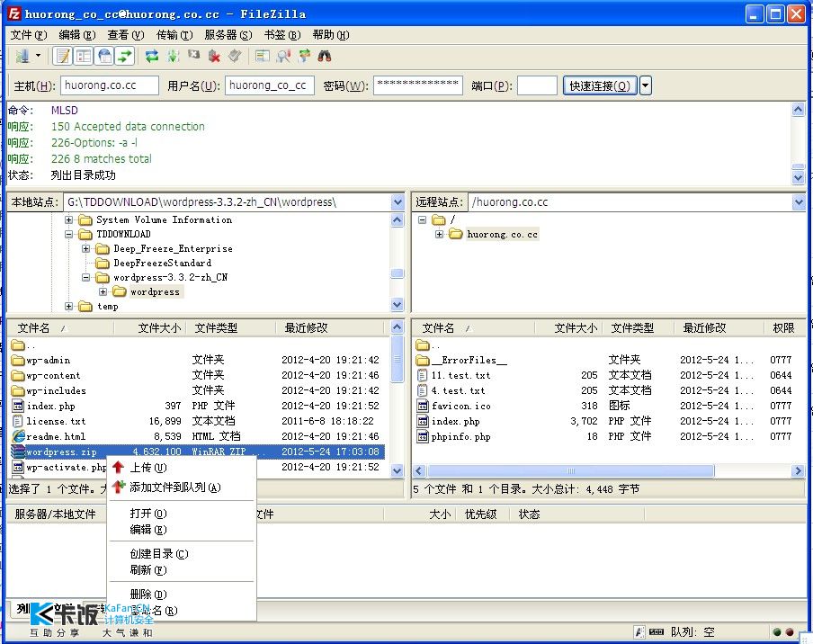Viewport: 813px width, 644px height.
Task: Click the 主机 host input field
Action: pos(110,85)
